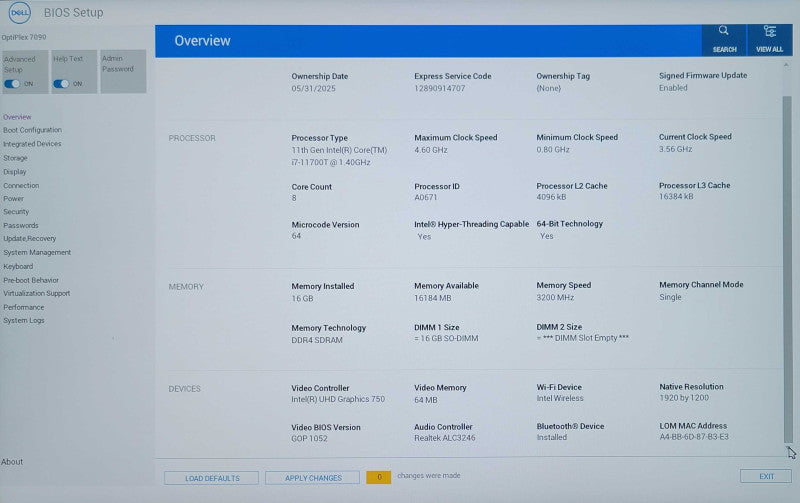Click the Exit button

point(766,476)
